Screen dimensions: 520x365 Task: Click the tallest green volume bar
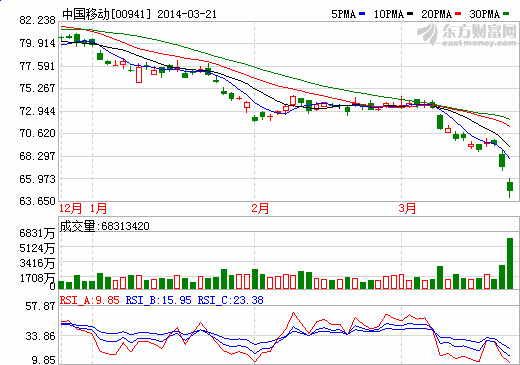[510, 263]
